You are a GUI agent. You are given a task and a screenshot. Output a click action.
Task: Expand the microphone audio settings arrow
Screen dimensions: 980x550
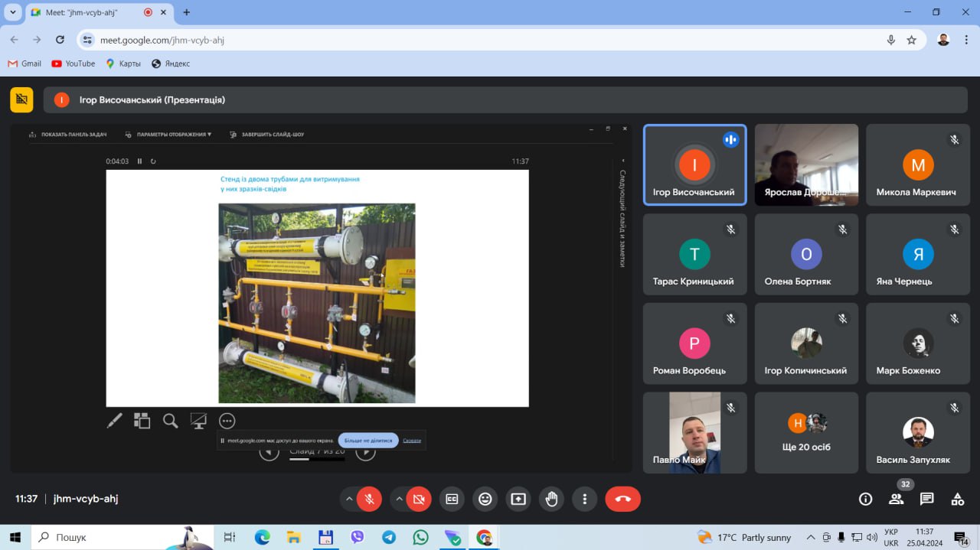[x=349, y=499]
